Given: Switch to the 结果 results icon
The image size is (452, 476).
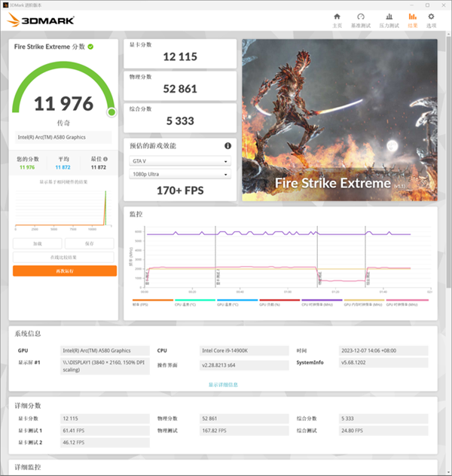Looking at the screenshot, I should click(412, 20).
